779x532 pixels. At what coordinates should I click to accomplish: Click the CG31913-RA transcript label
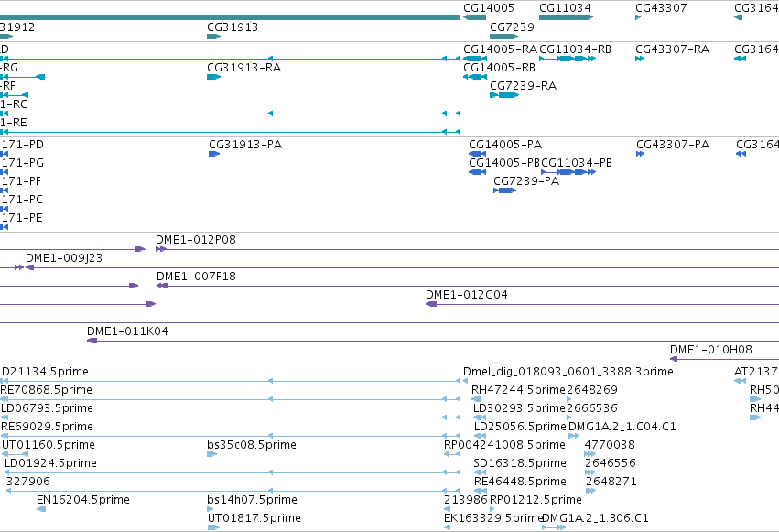(x=243, y=68)
